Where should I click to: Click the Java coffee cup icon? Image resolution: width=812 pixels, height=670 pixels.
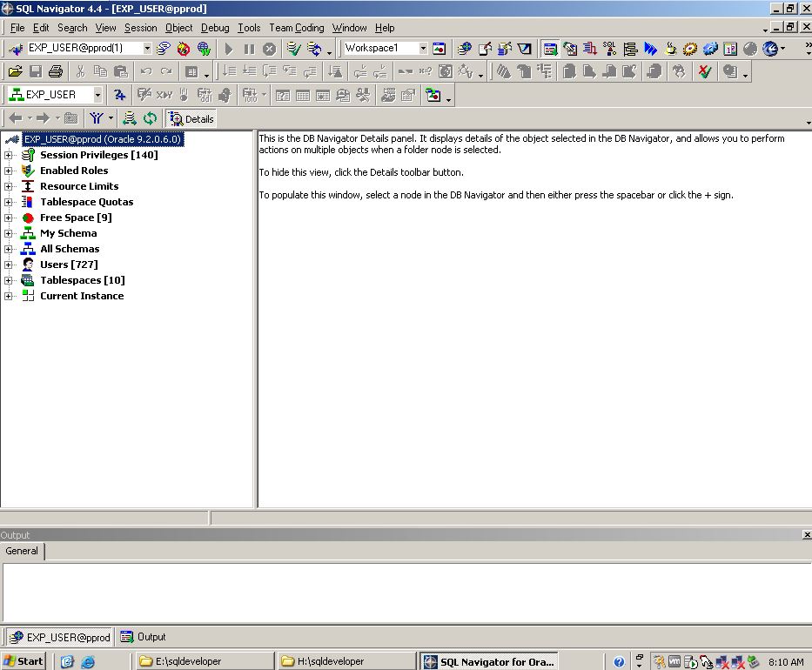coord(671,50)
